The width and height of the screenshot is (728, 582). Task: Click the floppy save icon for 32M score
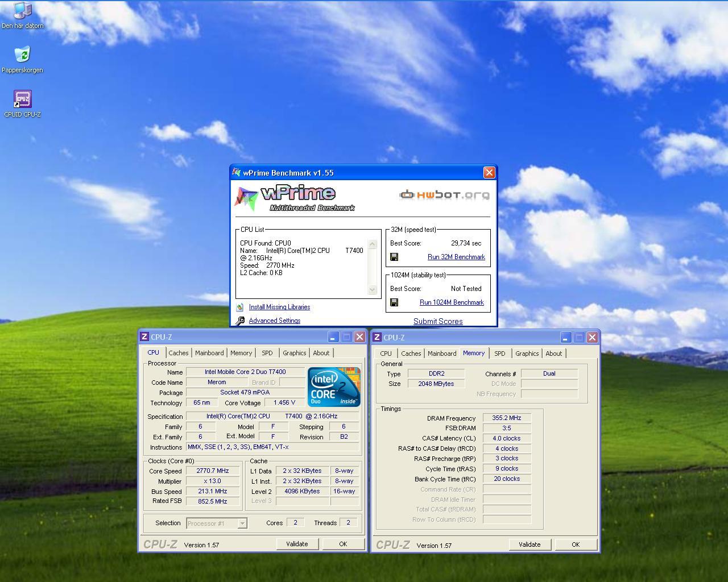pyautogui.click(x=394, y=257)
